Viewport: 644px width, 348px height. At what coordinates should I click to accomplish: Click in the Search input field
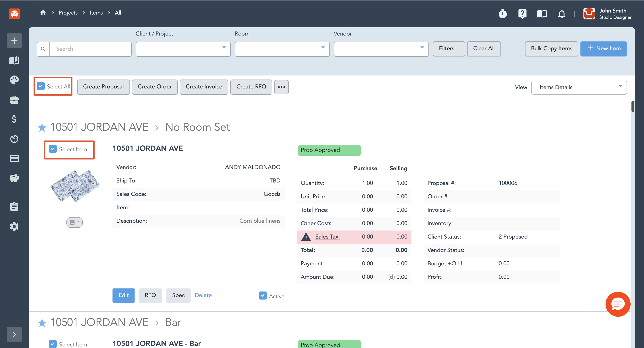[x=91, y=49]
